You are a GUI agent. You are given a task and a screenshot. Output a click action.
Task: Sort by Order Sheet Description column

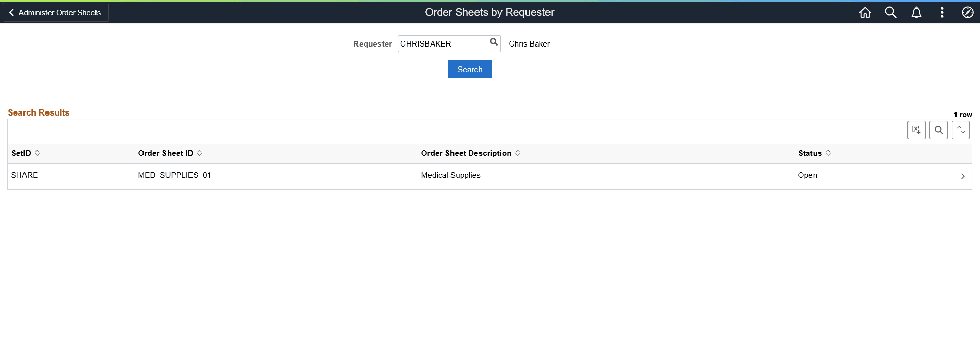471,153
